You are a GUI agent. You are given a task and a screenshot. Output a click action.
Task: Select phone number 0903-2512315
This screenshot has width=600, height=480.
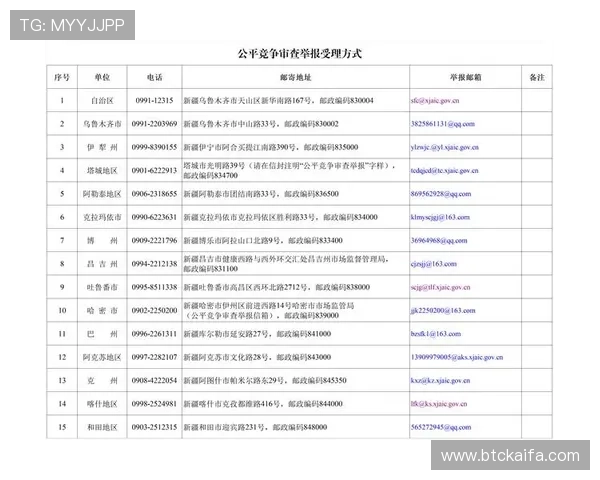155,428
